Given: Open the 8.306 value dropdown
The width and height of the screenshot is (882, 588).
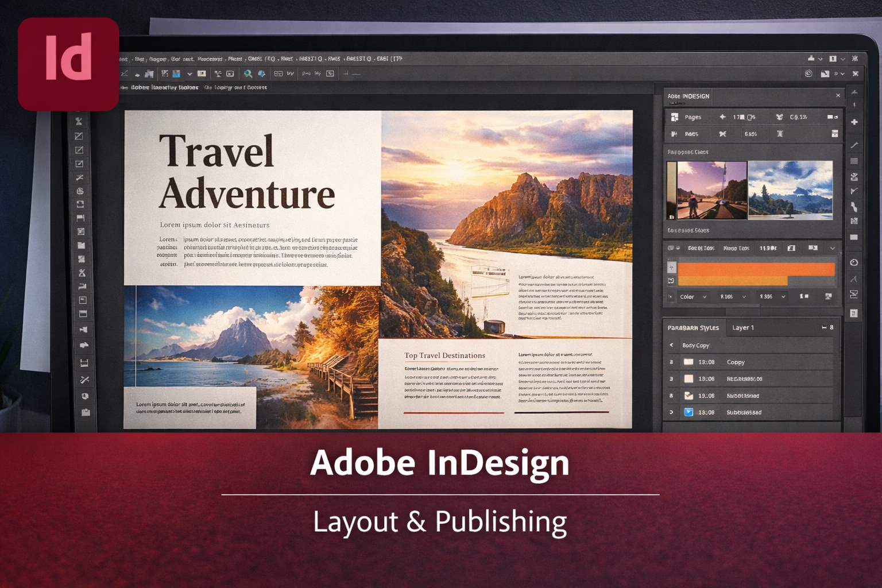Looking at the screenshot, I should point(772,297).
